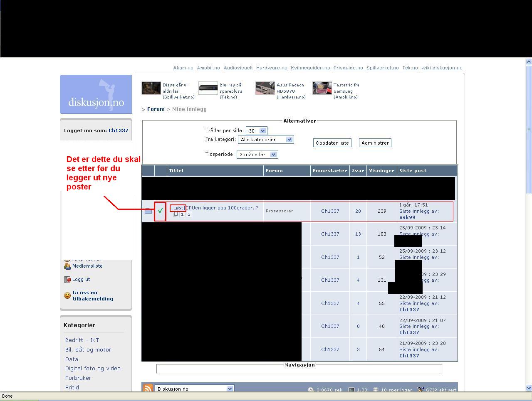Open page 1 of the CPUen thread
This screenshot has height=401, width=532.
pos(182,214)
